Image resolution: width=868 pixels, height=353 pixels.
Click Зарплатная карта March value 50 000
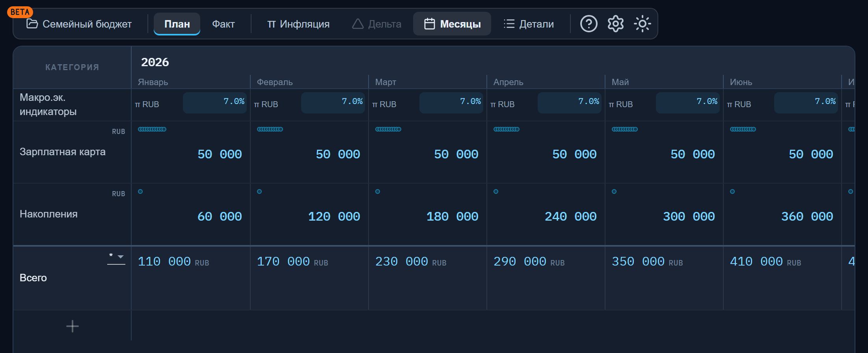pos(456,154)
